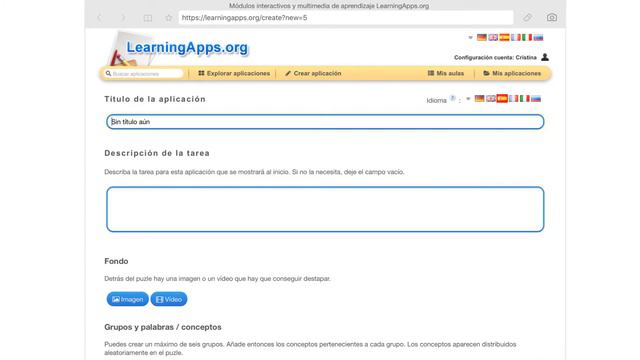The height and width of the screenshot is (360, 640).
Task: Click the browser URL address bar
Action: pos(346,18)
